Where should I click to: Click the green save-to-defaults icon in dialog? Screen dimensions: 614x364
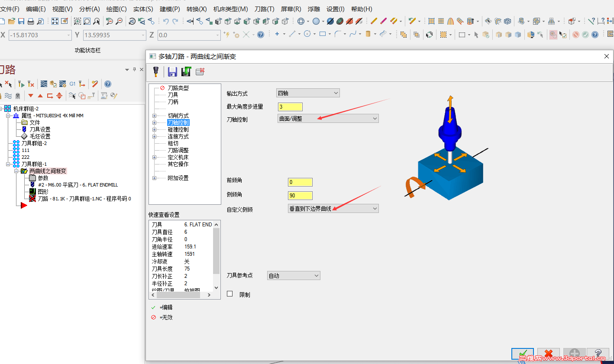(x=186, y=72)
